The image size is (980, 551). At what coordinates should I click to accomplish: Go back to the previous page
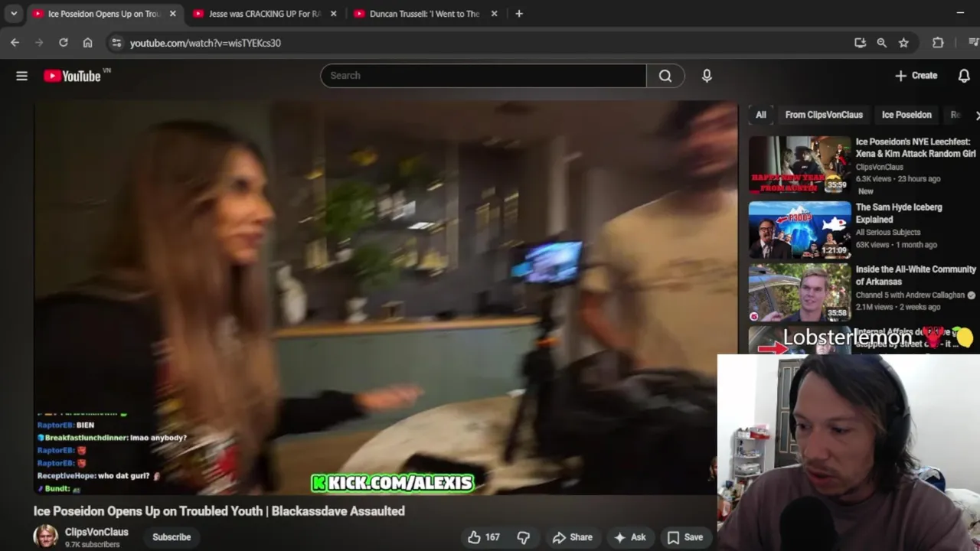[15, 43]
